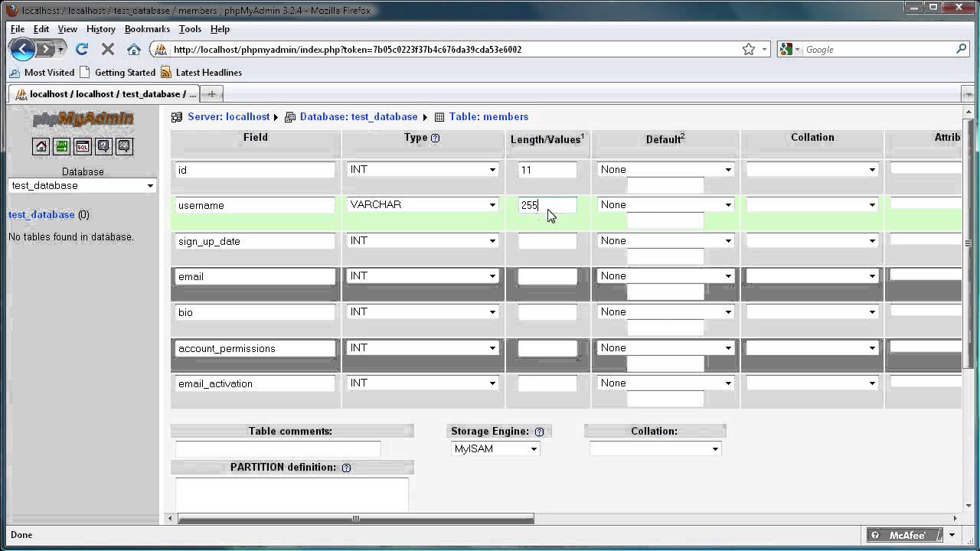Click PARTITION definition help icon
The height and width of the screenshot is (551, 980).
pyautogui.click(x=346, y=468)
